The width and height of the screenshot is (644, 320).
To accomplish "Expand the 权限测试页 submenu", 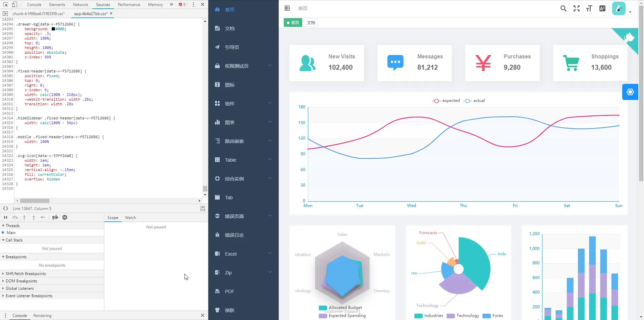I will tap(244, 66).
